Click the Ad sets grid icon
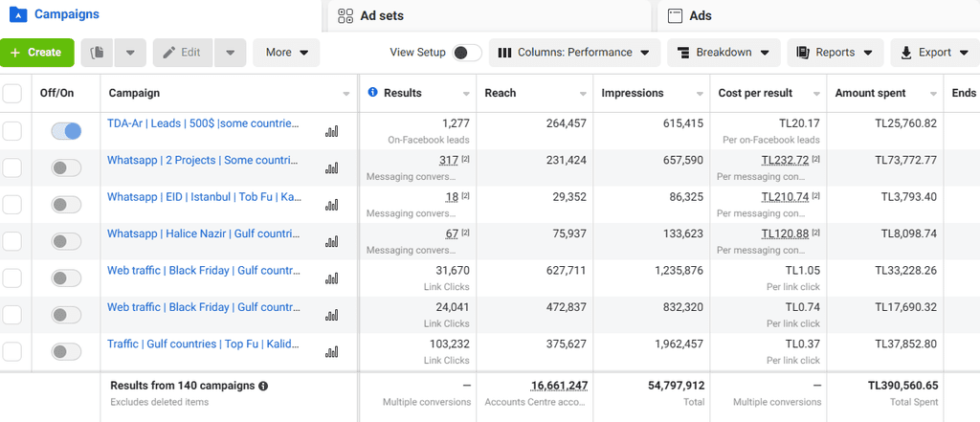The image size is (980, 422). coord(345,15)
